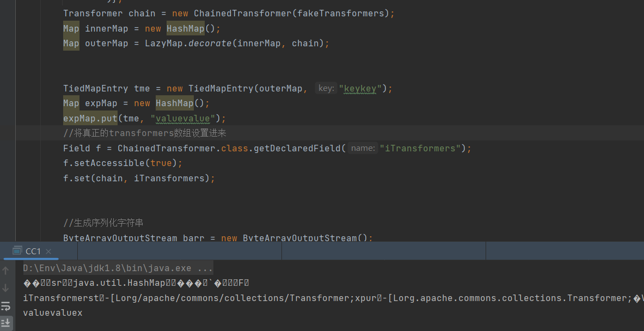
Task: Click 'Field f' declaration
Action: click(82, 148)
